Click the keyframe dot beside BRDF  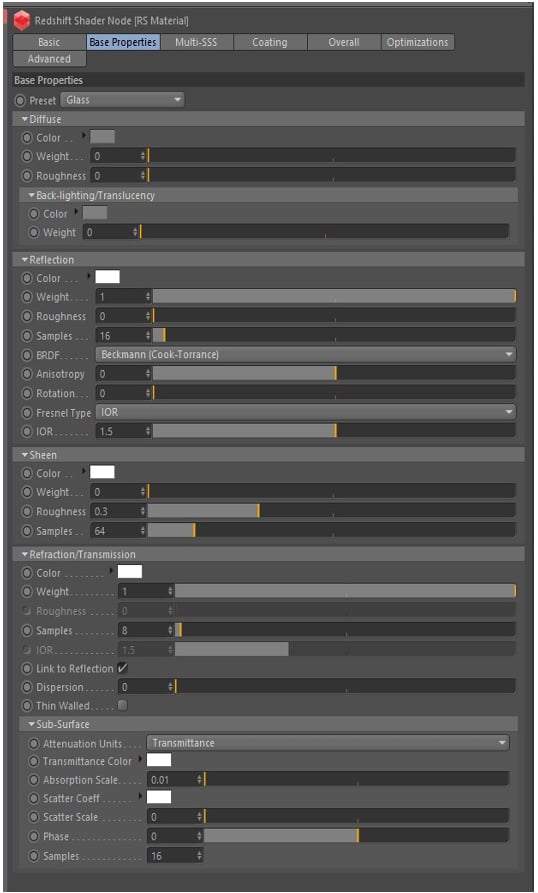tap(27, 355)
